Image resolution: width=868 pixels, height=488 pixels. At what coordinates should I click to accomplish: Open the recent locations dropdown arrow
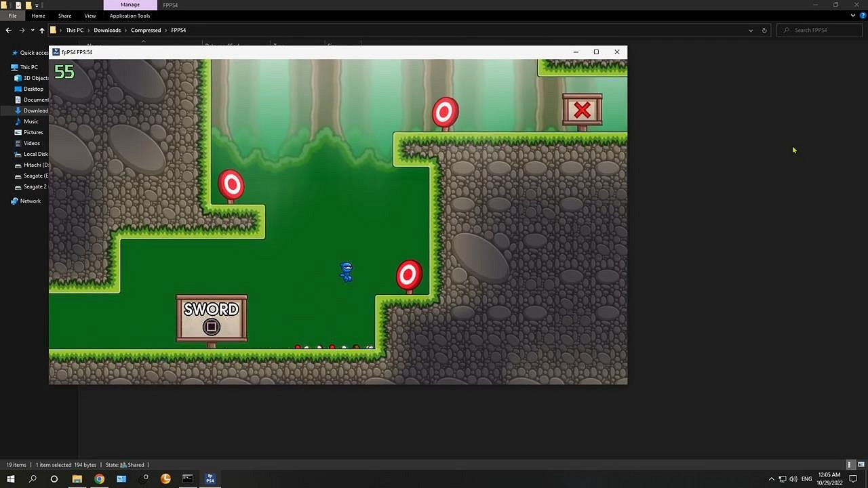pos(32,30)
